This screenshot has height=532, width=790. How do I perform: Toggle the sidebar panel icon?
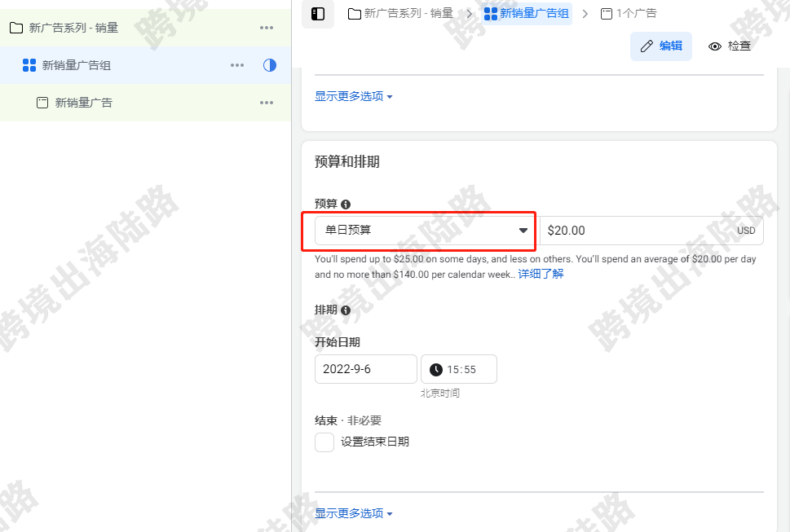(x=317, y=14)
